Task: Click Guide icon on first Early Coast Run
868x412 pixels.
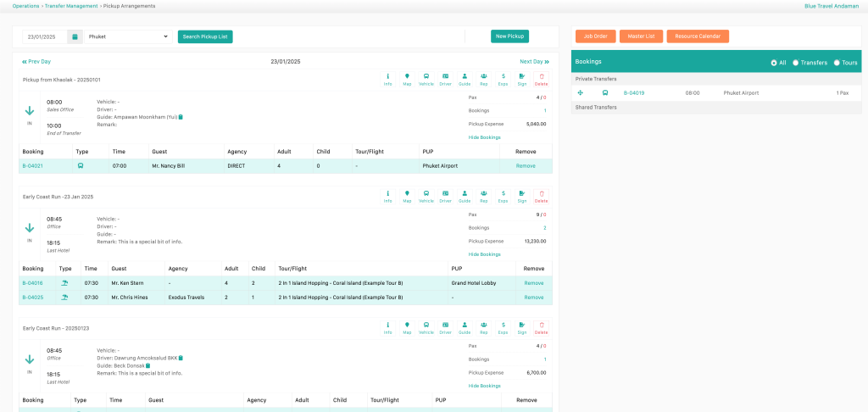Action: 465,196
